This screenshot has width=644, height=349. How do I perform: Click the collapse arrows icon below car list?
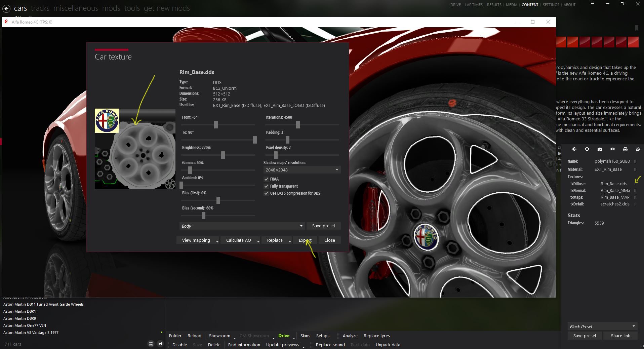click(x=151, y=344)
